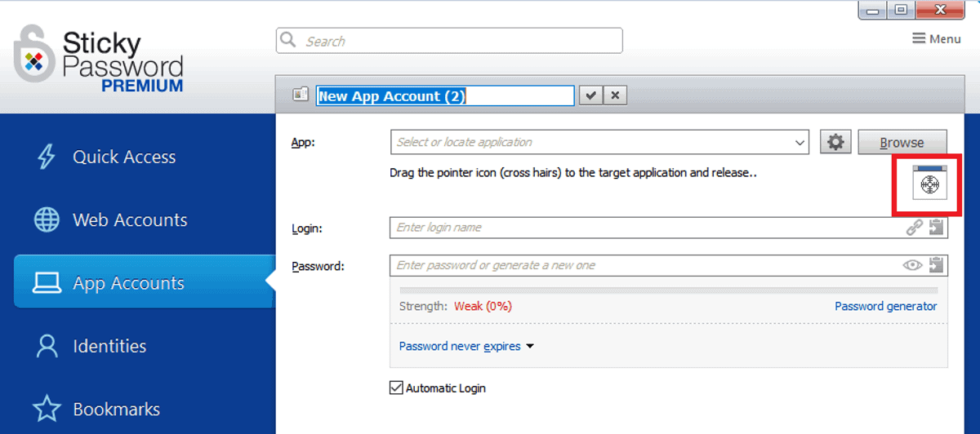Select App Accounts section
Image resolution: width=980 pixels, height=434 pixels.
[x=145, y=282]
